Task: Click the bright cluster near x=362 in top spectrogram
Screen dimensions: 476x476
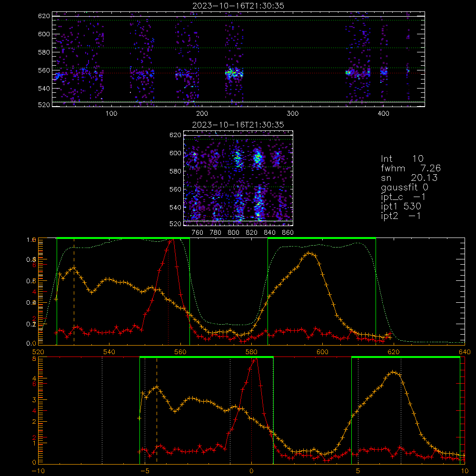Action: (x=348, y=72)
